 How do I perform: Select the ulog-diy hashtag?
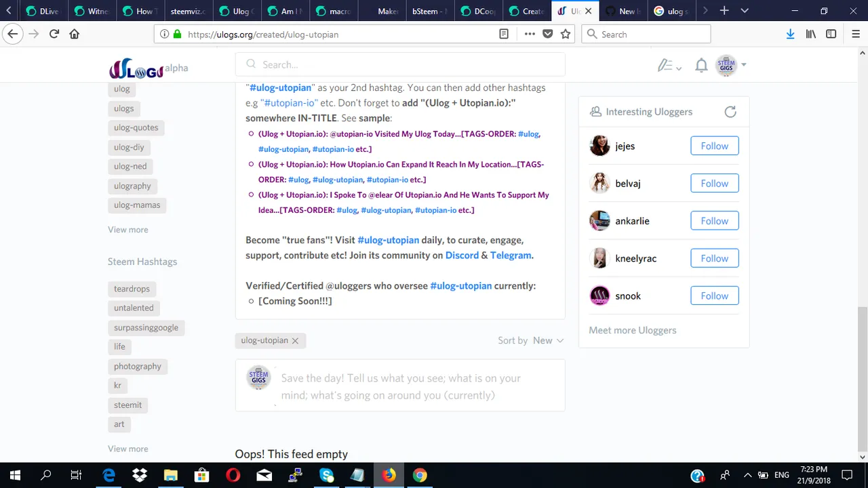129,147
